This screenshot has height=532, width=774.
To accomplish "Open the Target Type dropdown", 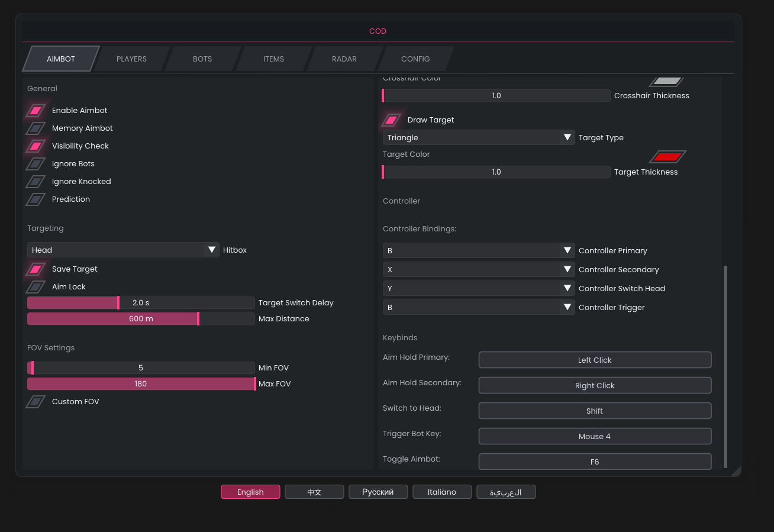I will 478,138.
